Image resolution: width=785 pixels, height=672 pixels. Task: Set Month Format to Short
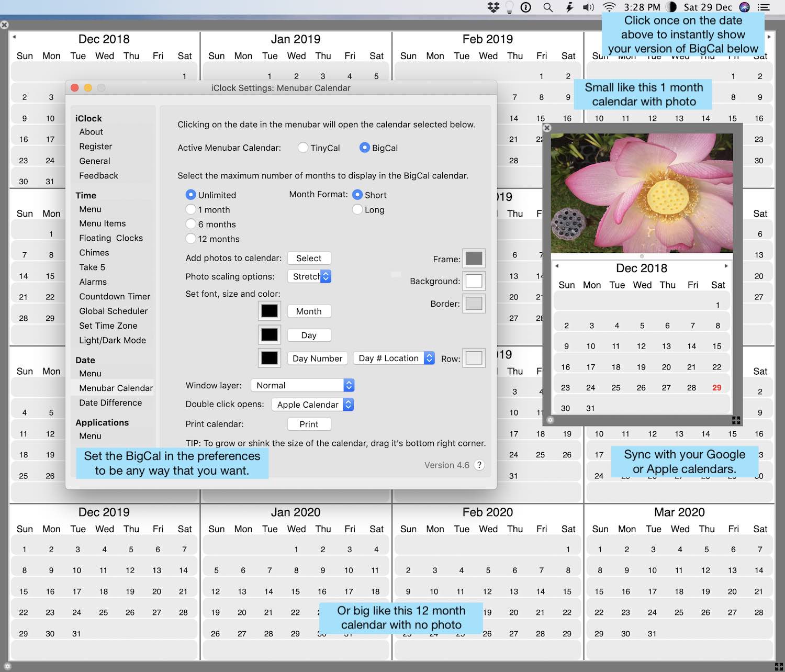pos(357,195)
